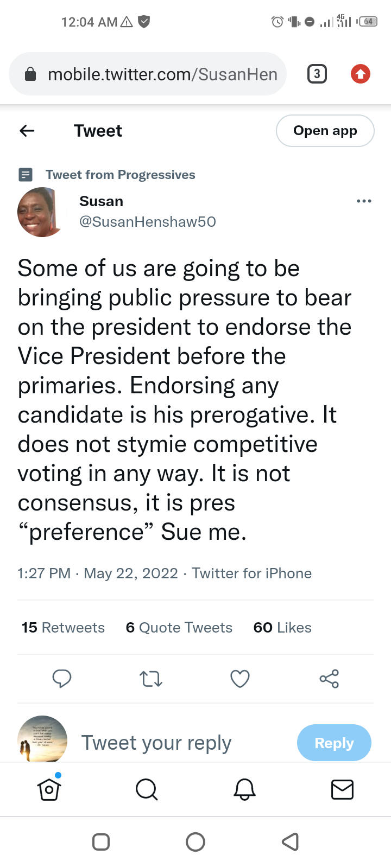Viewport: 391px width, 868px height.
Task: Tap the retweet arrows icon
Action: [x=151, y=679]
